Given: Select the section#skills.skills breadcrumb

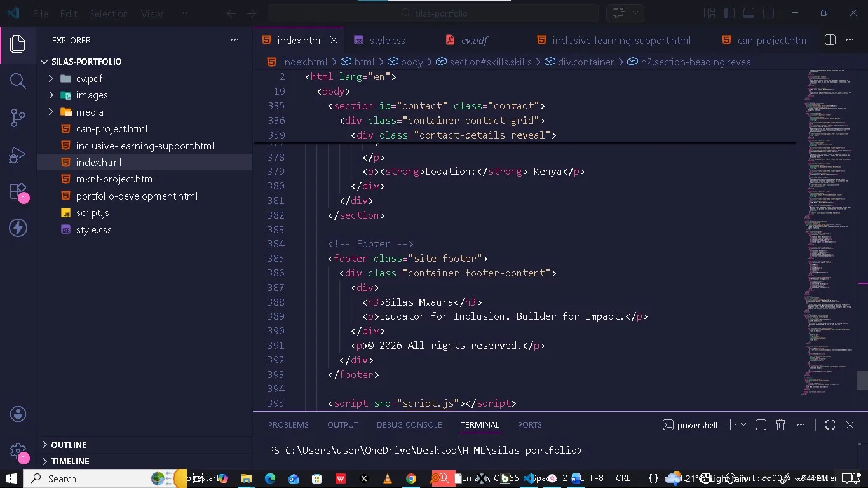Looking at the screenshot, I should (490, 62).
